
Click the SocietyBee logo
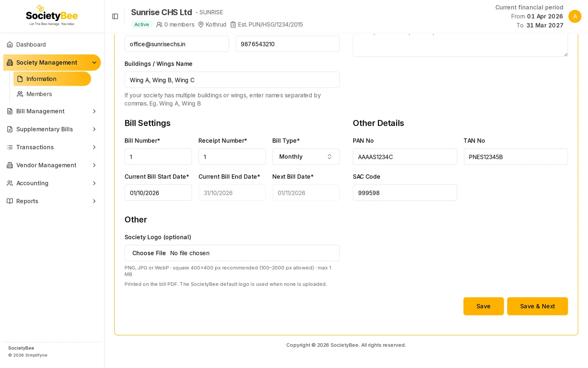click(52, 15)
